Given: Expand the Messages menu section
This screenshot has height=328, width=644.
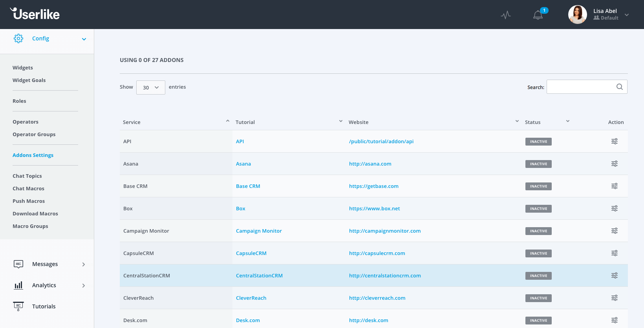Looking at the screenshot, I should 83,264.
